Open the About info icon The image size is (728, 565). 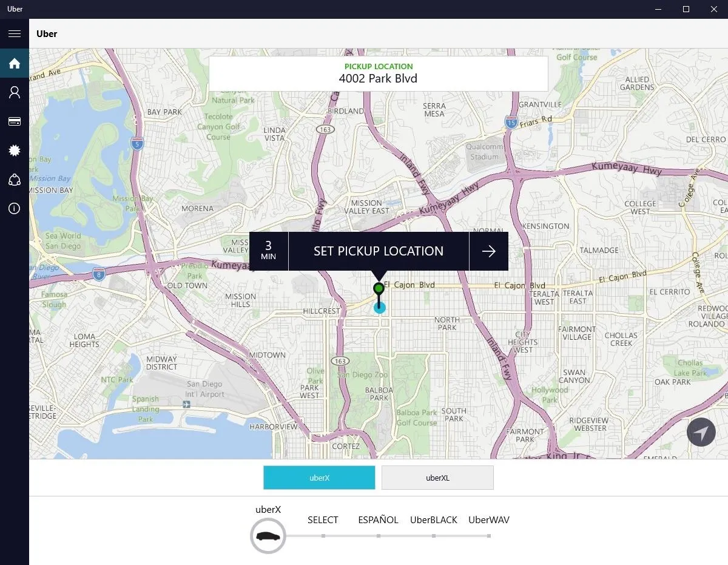(x=15, y=209)
